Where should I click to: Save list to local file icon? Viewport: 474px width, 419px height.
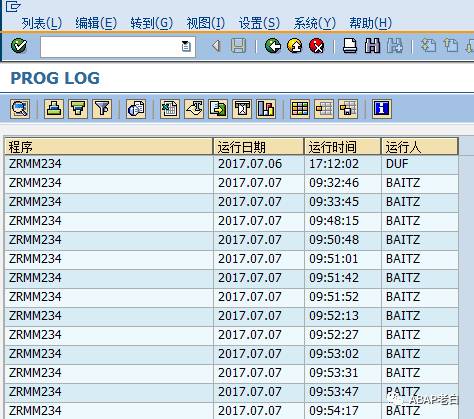[x=218, y=109]
